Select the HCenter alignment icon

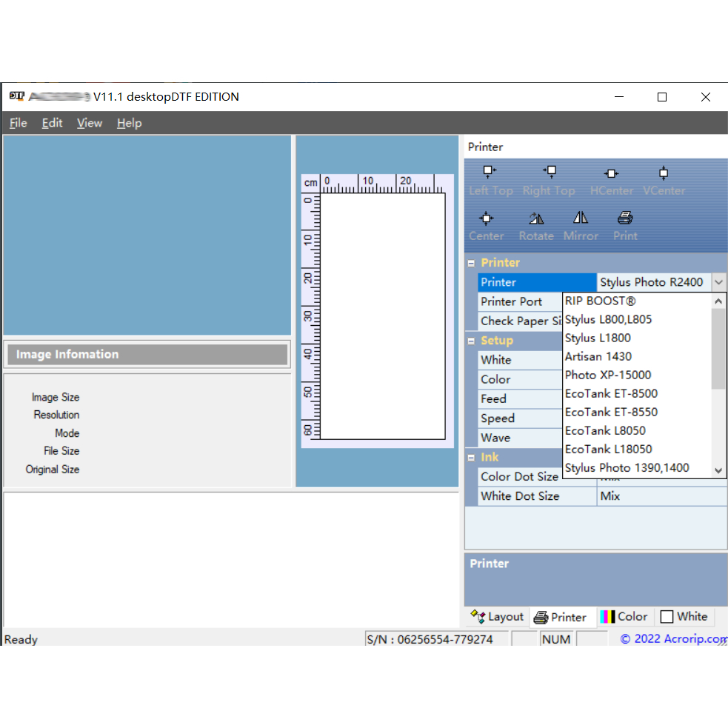pyautogui.click(x=611, y=174)
